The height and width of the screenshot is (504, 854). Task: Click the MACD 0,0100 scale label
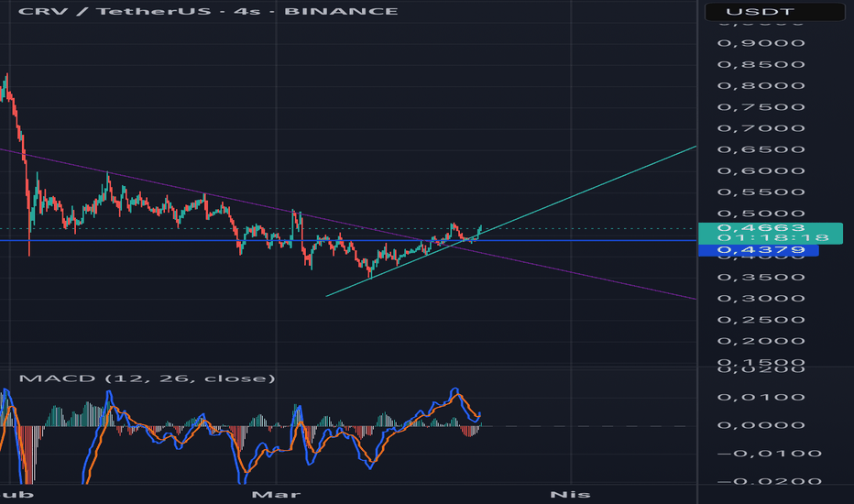click(x=761, y=397)
